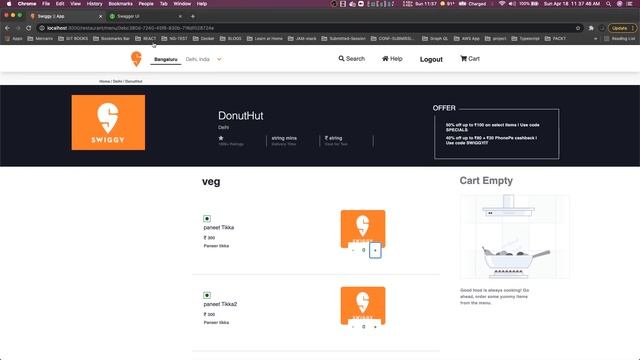Screen dimensions: 640x360
Task: Open the REACT bookmarks folder
Action: (x=146, y=38)
